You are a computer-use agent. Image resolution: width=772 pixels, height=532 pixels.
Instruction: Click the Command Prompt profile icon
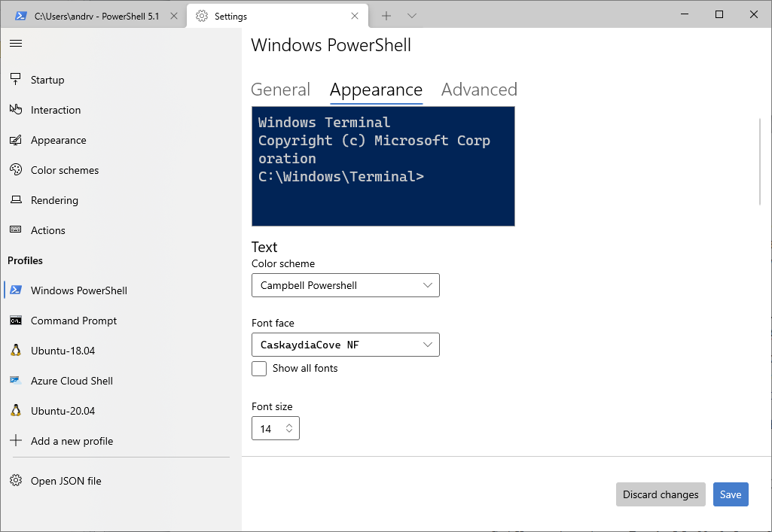(x=16, y=321)
